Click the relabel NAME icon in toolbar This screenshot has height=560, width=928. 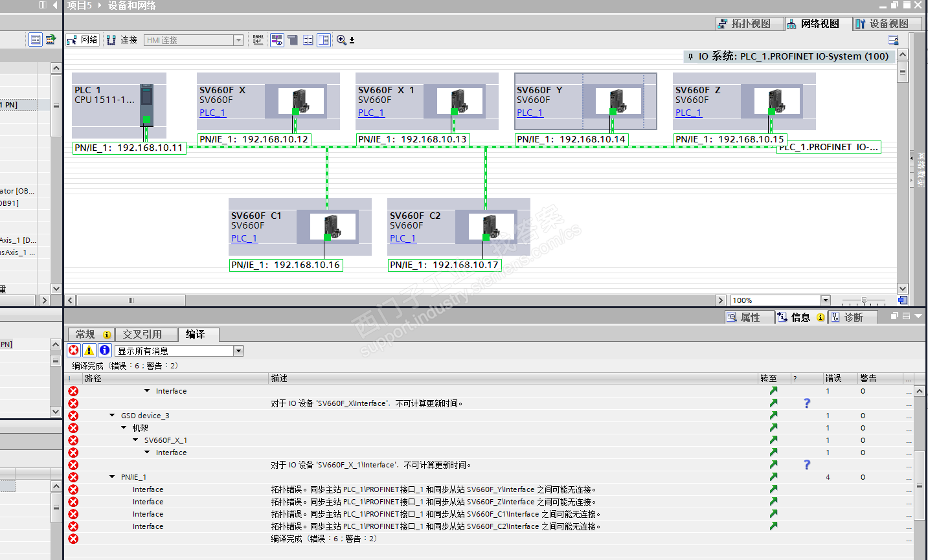[258, 40]
